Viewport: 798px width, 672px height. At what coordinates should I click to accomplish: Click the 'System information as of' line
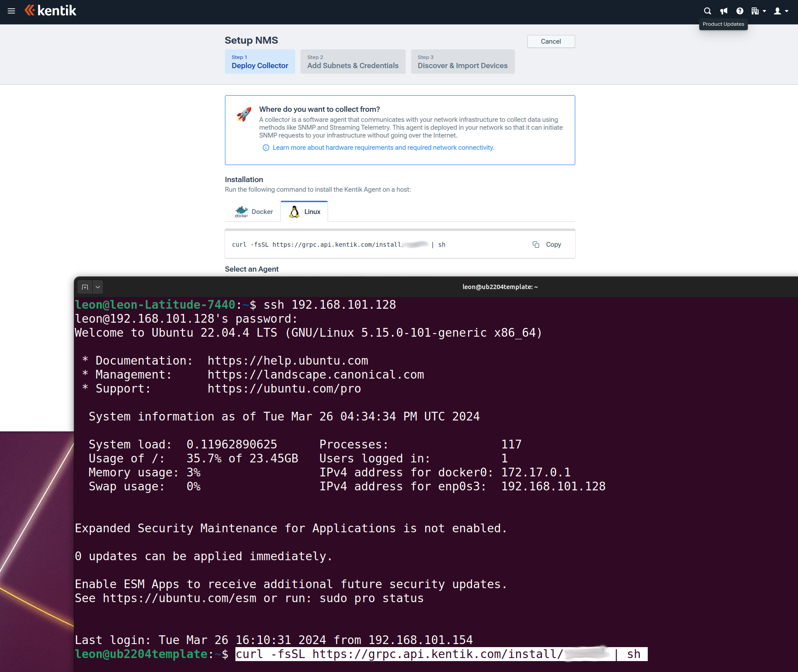[x=284, y=417]
